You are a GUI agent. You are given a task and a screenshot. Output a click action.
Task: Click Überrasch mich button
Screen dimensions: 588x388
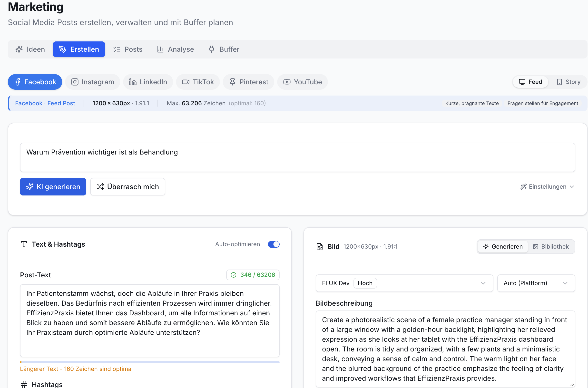pos(128,187)
